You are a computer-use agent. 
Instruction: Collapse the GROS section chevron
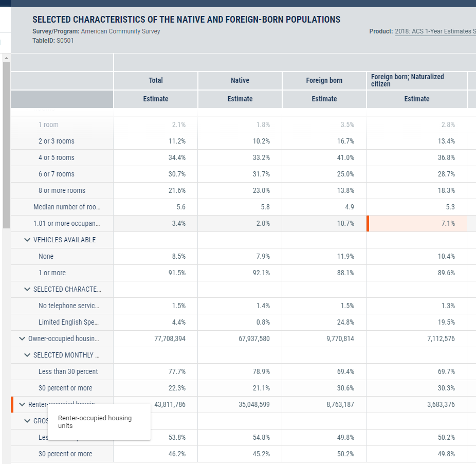click(x=27, y=421)
